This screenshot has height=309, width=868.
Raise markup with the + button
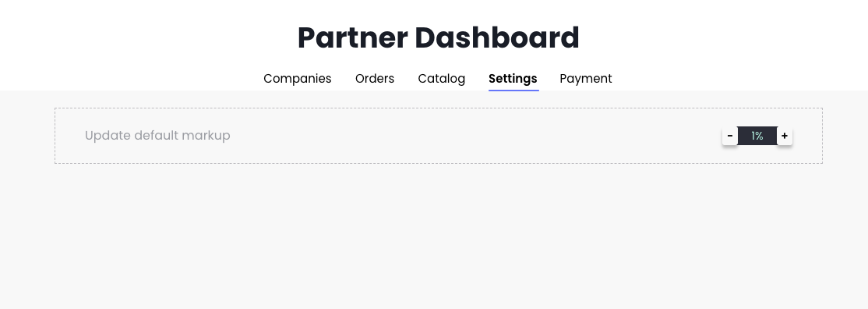785,135
